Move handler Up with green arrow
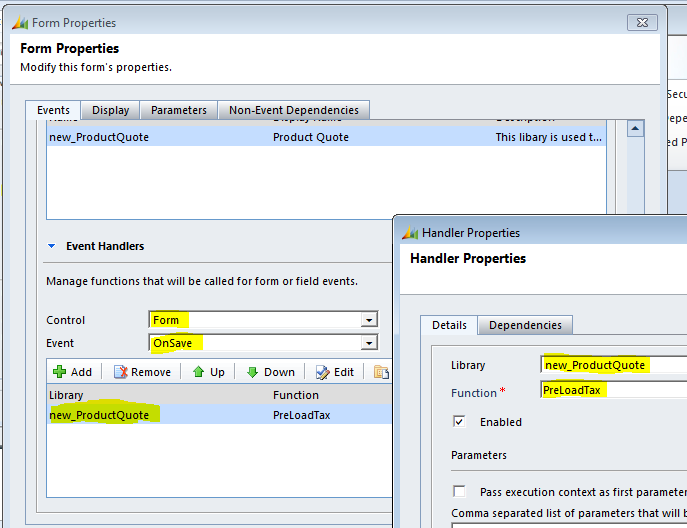 point(198,372)
